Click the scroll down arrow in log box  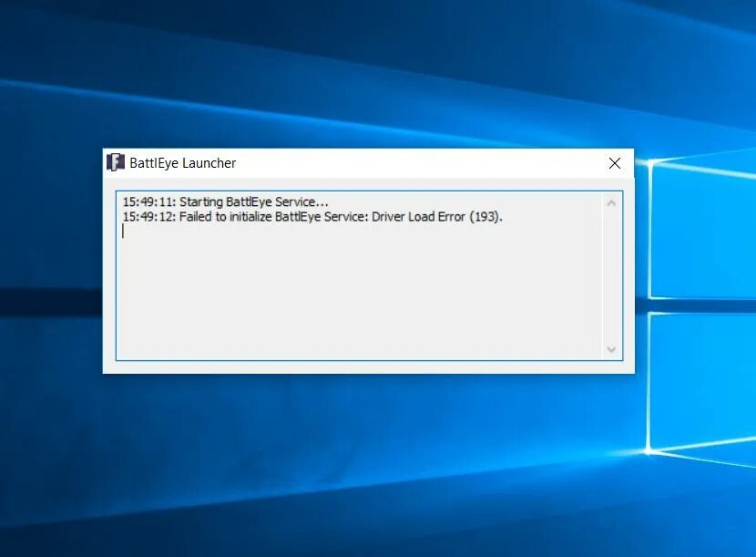(x=611, y=349)
